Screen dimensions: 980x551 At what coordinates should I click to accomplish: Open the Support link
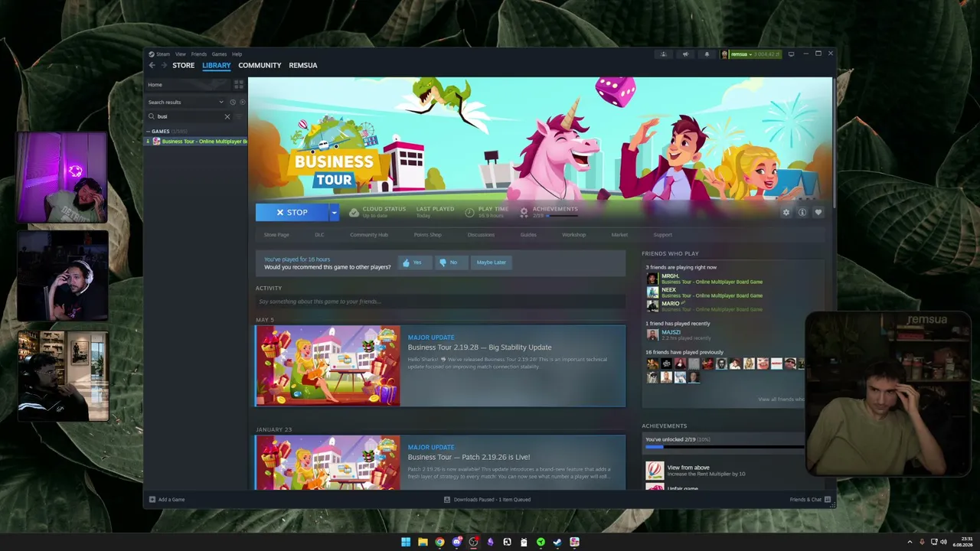pos(662,235)
